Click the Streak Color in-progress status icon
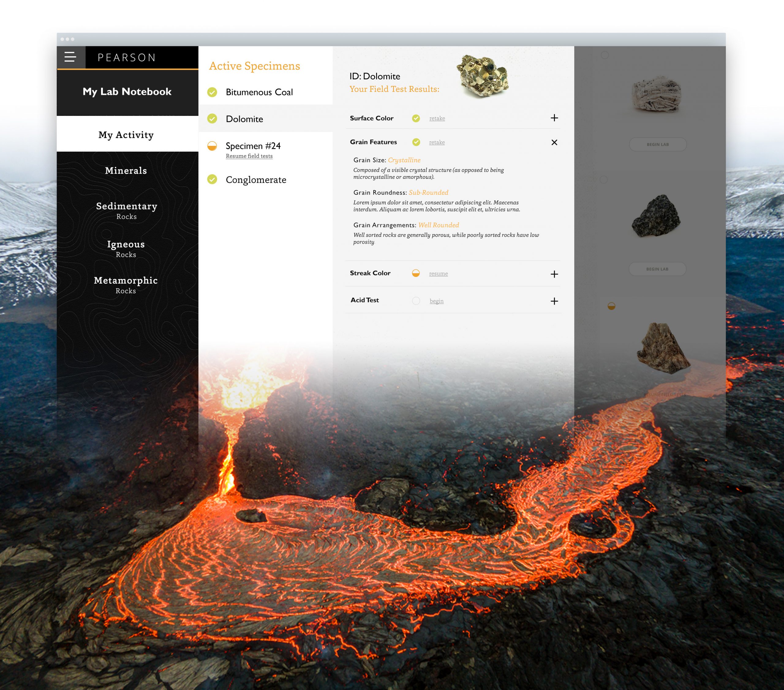The width and height of the screenshot is (784, 690). click(x=416, y=273)
